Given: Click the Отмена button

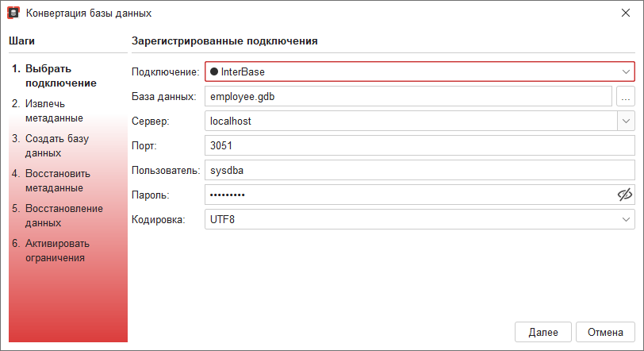Looking at the screenshot, I should click(x=605, y=331).
